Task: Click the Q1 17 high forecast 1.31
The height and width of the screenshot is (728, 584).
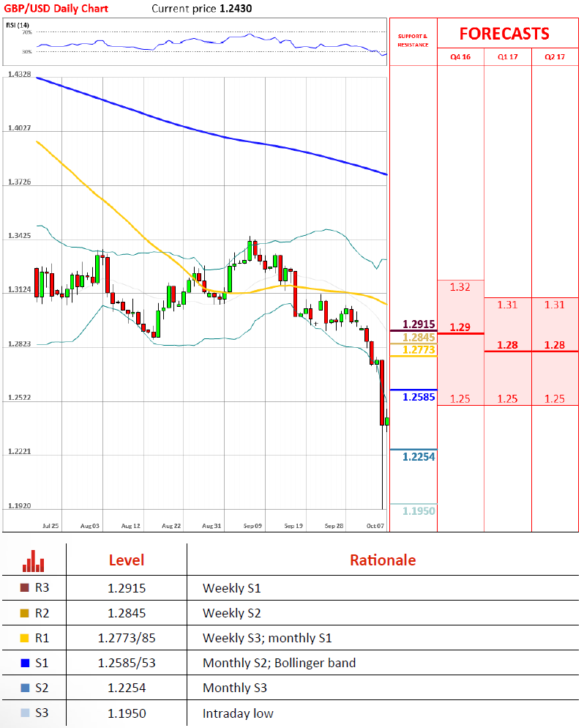Action: click(507, 305)
